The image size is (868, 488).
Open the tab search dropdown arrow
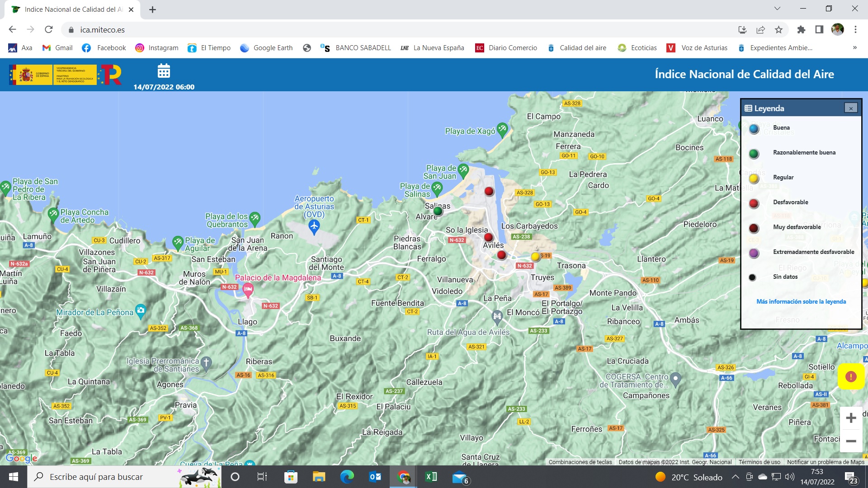coord(777,9)
